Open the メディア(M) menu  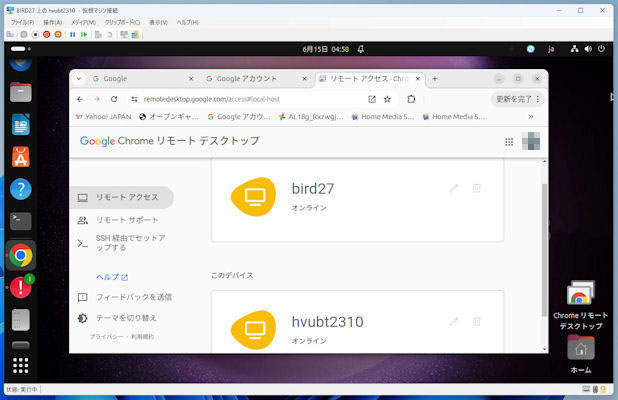[83, 22]
